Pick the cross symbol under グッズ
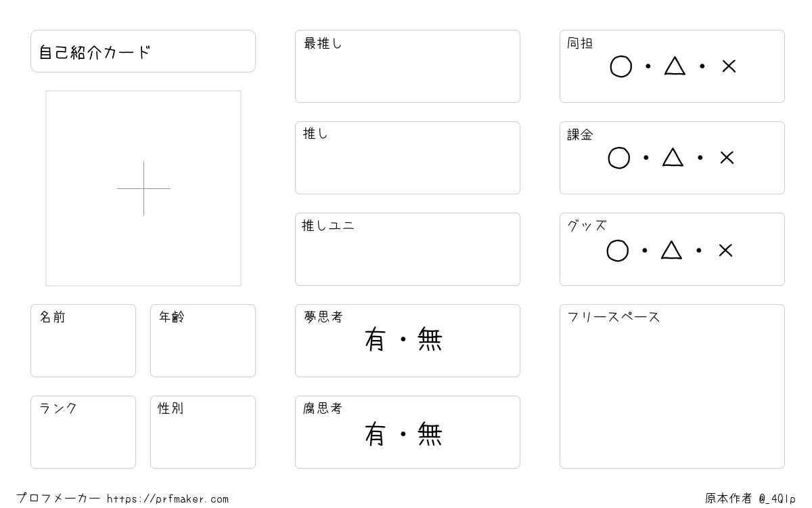Screen dimensions: 812x508 click(725, 251)
